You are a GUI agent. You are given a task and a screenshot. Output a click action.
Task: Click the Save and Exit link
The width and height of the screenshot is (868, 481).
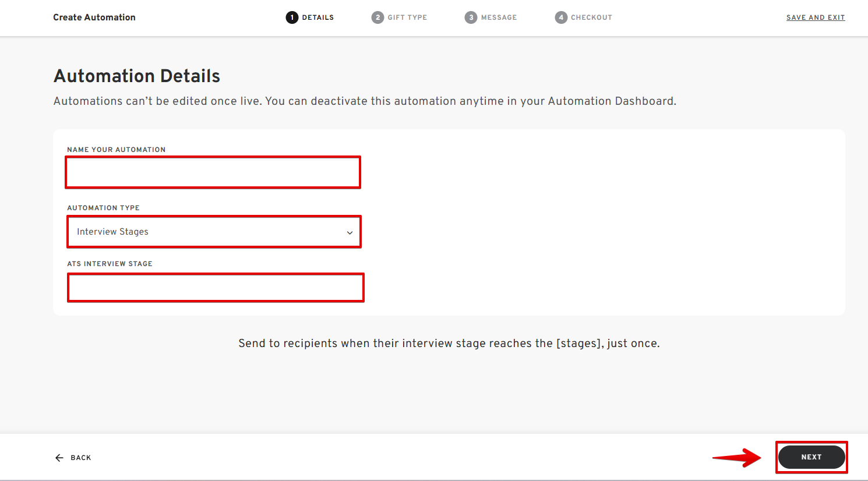tap(815, 17)
